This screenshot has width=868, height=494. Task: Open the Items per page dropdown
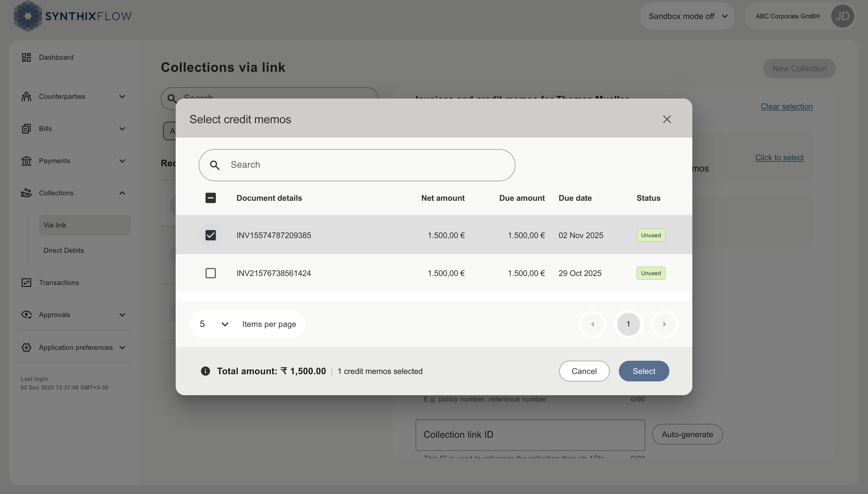(214, 324)
